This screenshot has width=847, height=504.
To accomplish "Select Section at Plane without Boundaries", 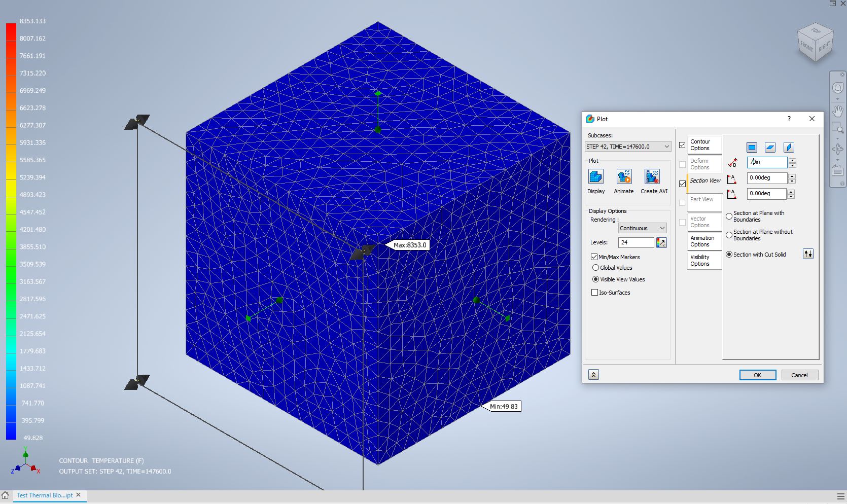I will pos(729,235).
